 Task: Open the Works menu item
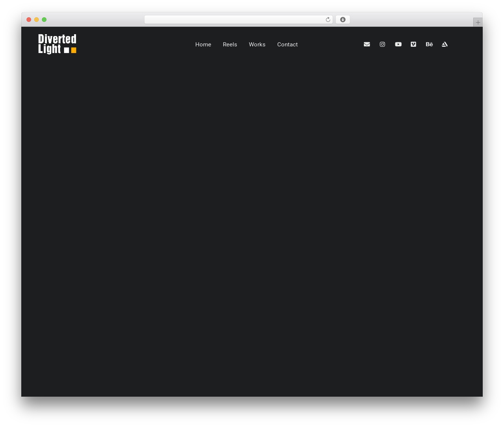pyautogui.click(x=257, y=45)
